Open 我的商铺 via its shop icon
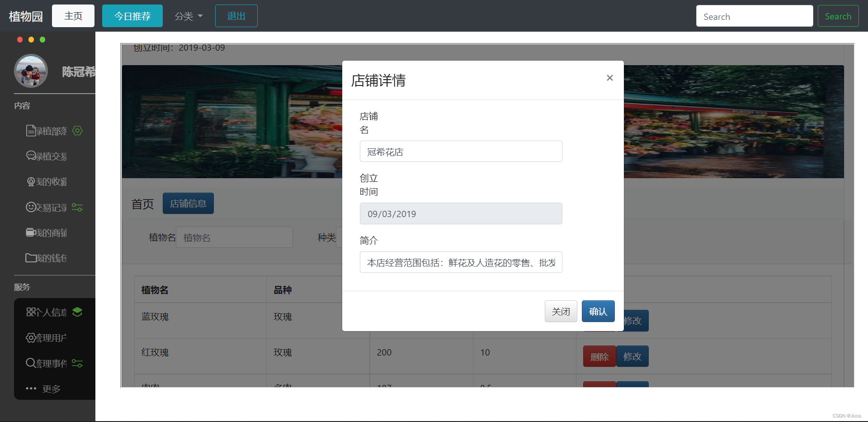This screenshot has height=422, width=868. pyautogui.click(x=30, y=232)
